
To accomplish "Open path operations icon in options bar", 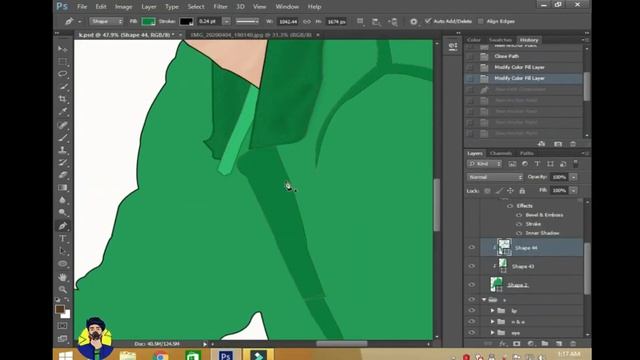I will click(360, 21).
